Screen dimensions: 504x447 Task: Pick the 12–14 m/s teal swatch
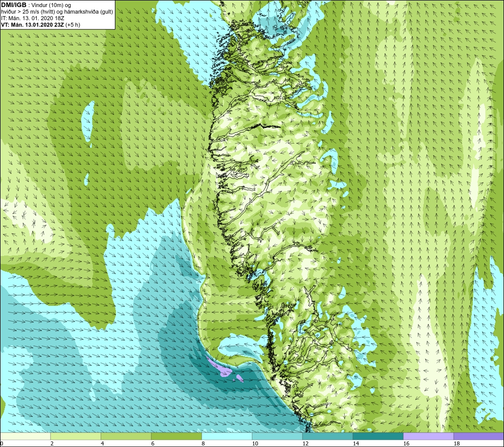click(328, 436)
